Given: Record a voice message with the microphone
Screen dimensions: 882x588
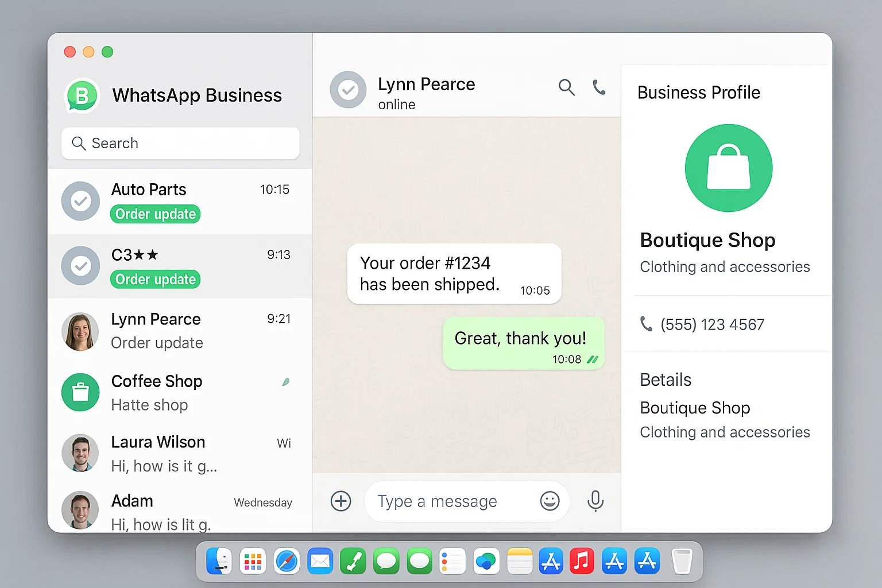Looking at the screenshot, I should [x=595, y=501].
